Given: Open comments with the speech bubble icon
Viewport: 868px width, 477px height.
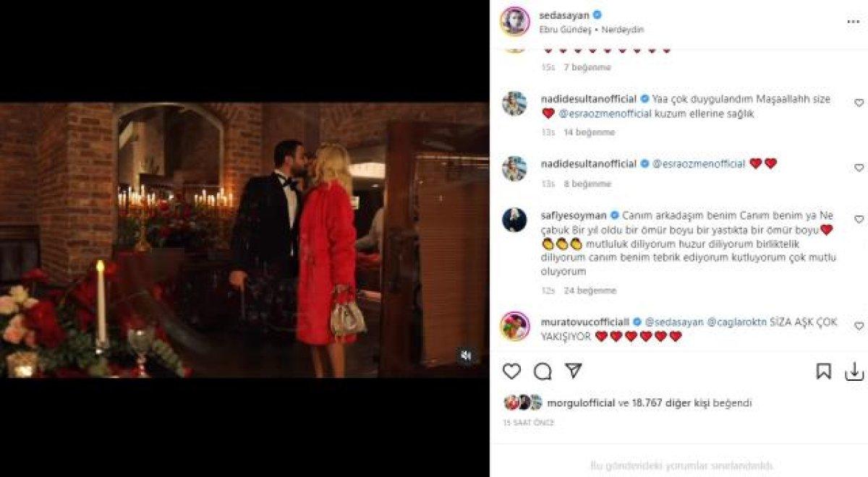Looking at the screenshot, I should pyautogui.click(x=542, y=371).
